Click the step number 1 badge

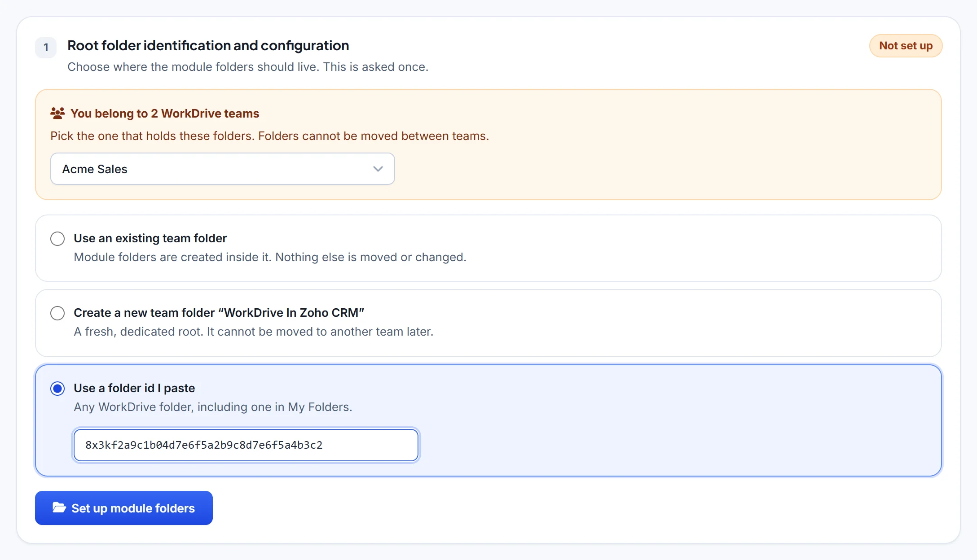click(46, 47)
